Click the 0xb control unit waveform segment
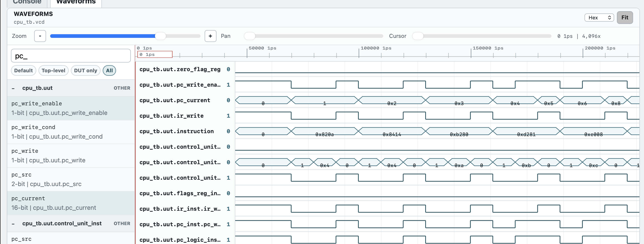 (526, 162)
